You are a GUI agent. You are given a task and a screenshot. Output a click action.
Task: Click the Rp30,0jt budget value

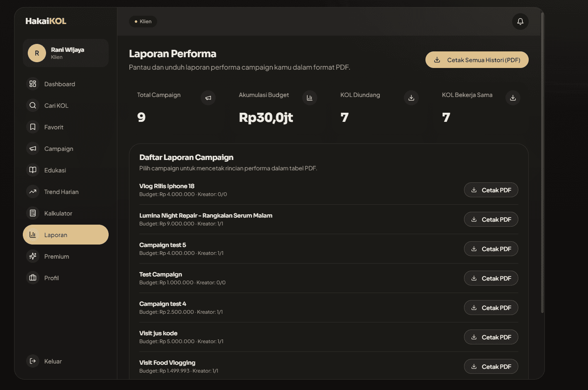pos(266,118)
